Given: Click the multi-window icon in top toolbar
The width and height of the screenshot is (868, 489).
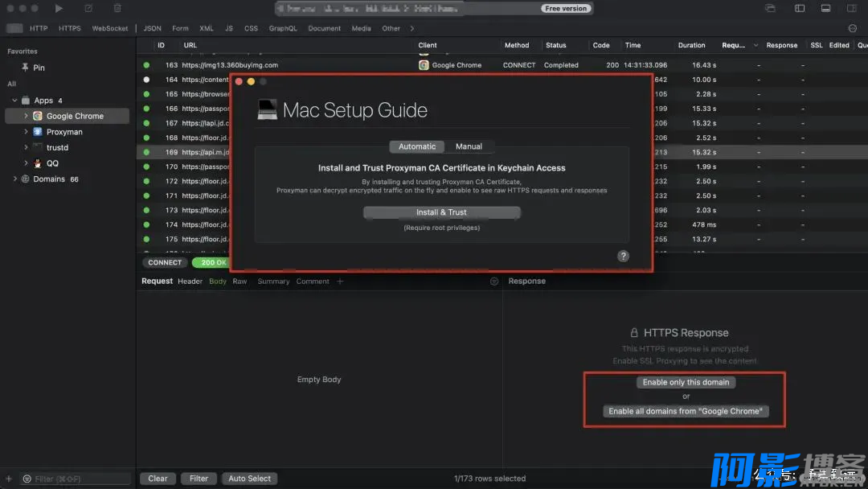Looking at the screenshot, I should pos(770,8).
